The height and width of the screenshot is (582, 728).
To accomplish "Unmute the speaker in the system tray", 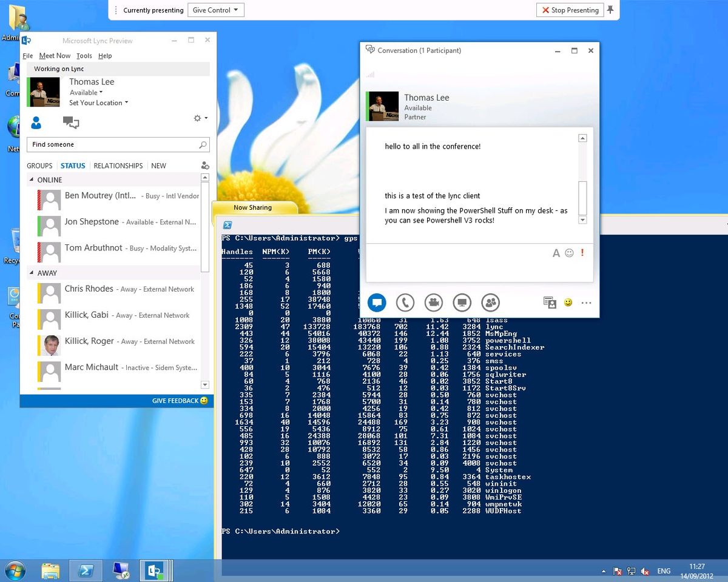I will pyautogui.click(x=645, y=570).
